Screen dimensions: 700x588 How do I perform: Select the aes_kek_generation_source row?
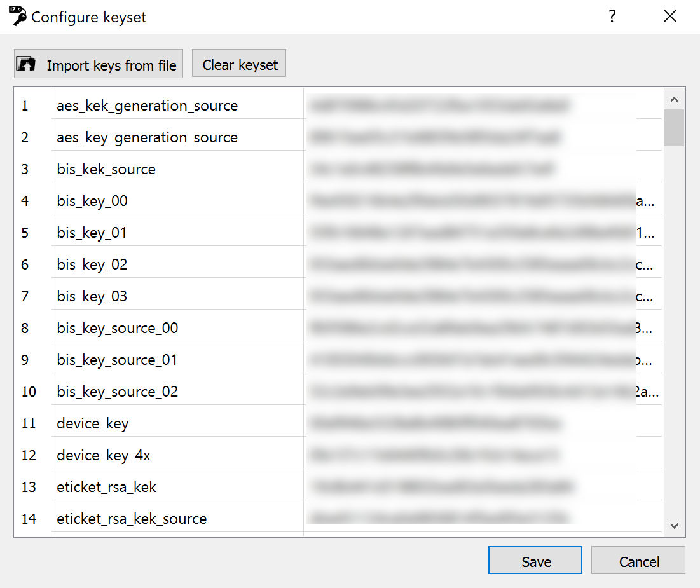147,106
